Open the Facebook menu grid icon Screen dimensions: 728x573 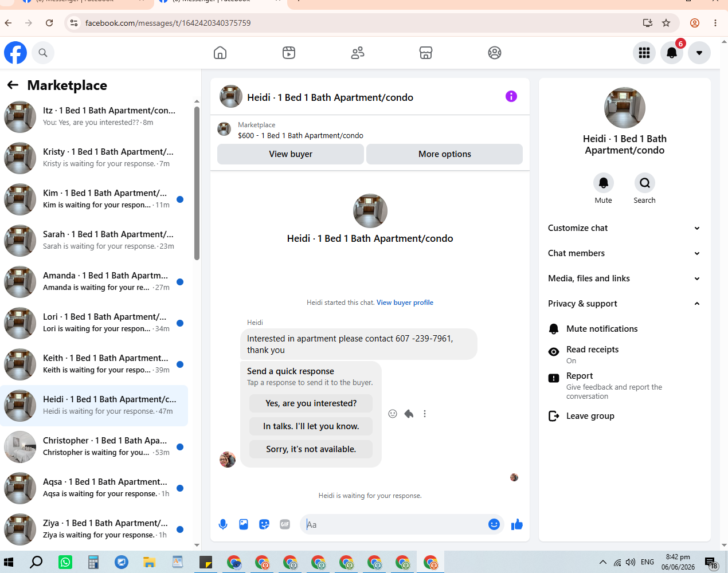point(644,53)
